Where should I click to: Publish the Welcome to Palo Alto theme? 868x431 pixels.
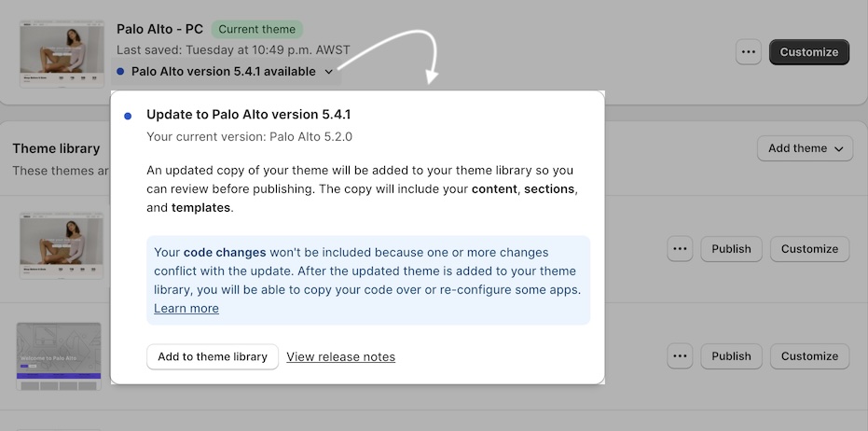(x=731, y=356)
